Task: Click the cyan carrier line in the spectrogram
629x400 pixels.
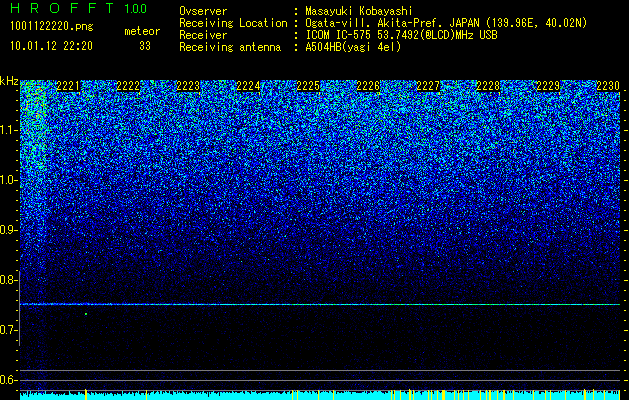Action: point(320,305)
